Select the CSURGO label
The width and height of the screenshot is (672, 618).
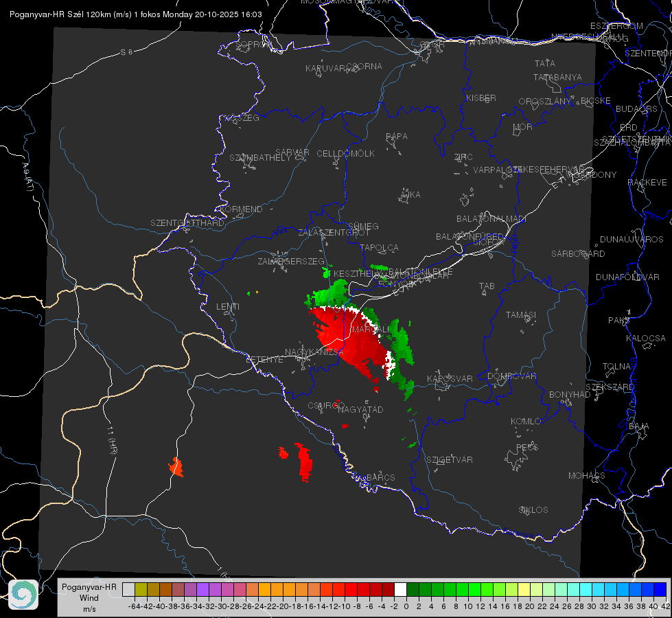[326, 405]
